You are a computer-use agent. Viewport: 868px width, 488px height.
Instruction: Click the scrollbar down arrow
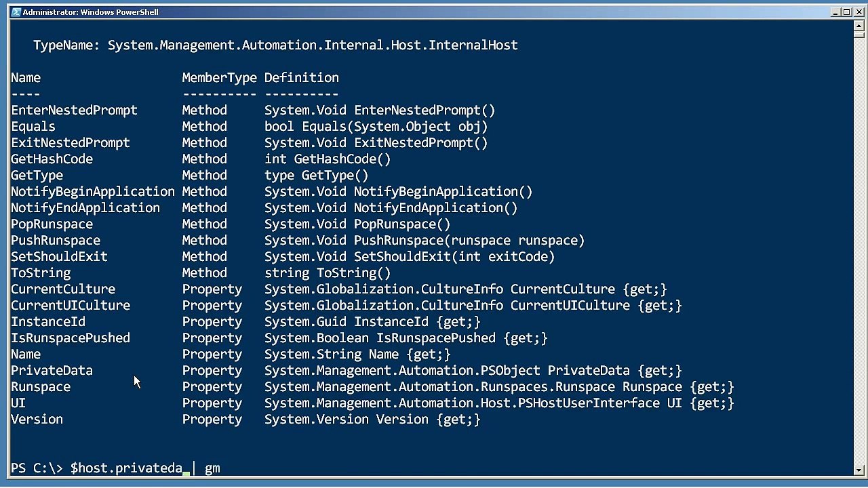pos(859,469)
